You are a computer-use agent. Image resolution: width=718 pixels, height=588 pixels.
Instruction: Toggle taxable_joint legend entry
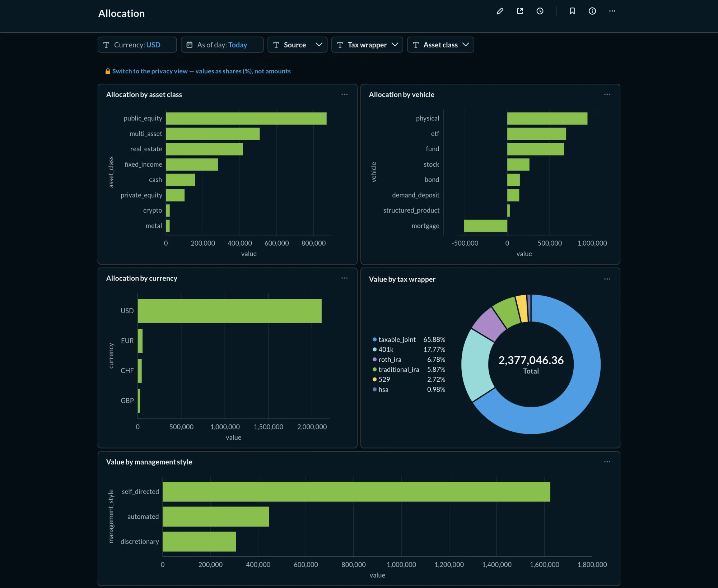[x=409, y=339]
